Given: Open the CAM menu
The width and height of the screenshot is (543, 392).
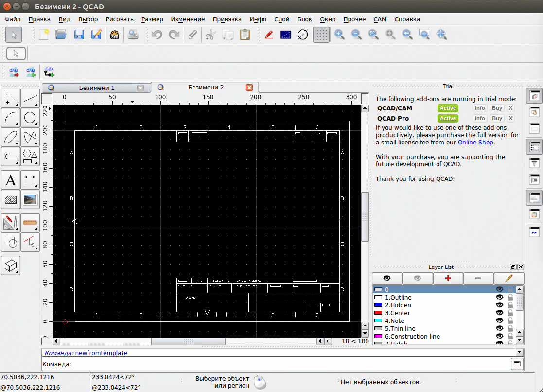Looking at the screenshot, I should (x=380, y=19).
